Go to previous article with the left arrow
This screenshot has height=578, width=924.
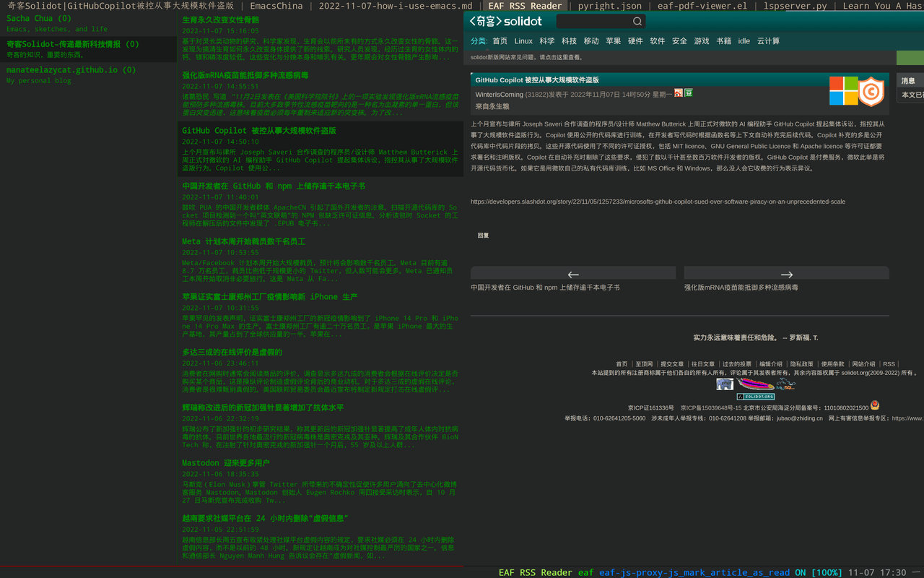click(573, 274)
